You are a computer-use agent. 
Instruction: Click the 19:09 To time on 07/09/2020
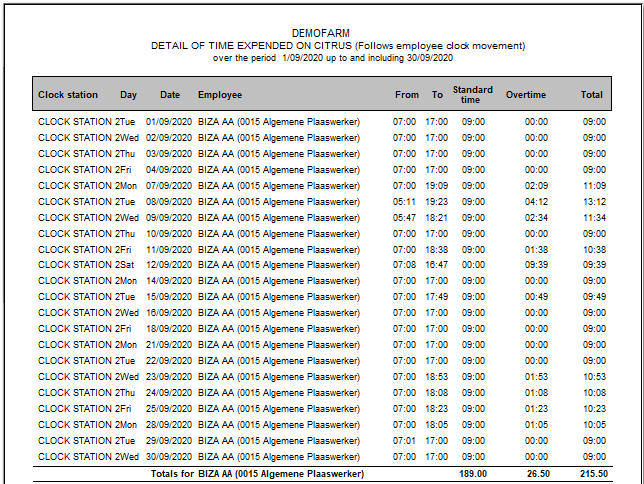437,186
